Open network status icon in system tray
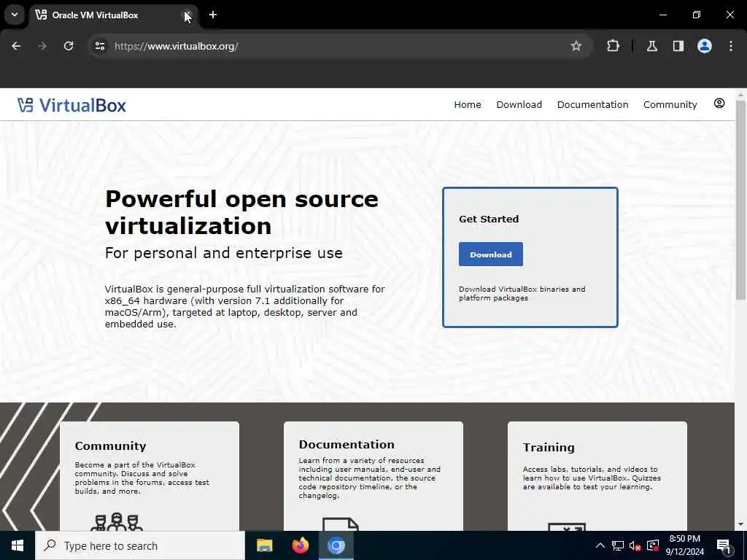This screenshot has height=560, width=747. [617, 545]
